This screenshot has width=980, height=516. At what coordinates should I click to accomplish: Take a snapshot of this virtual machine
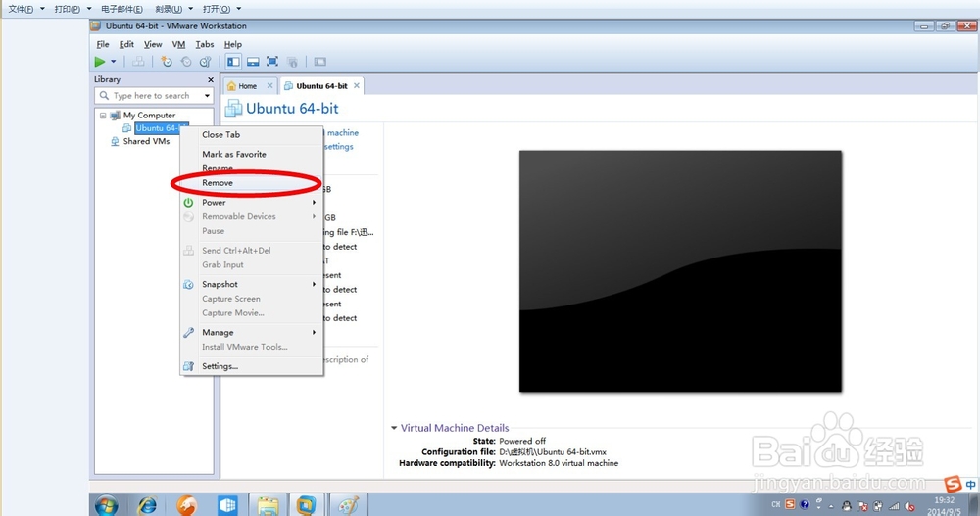[166, 62]
